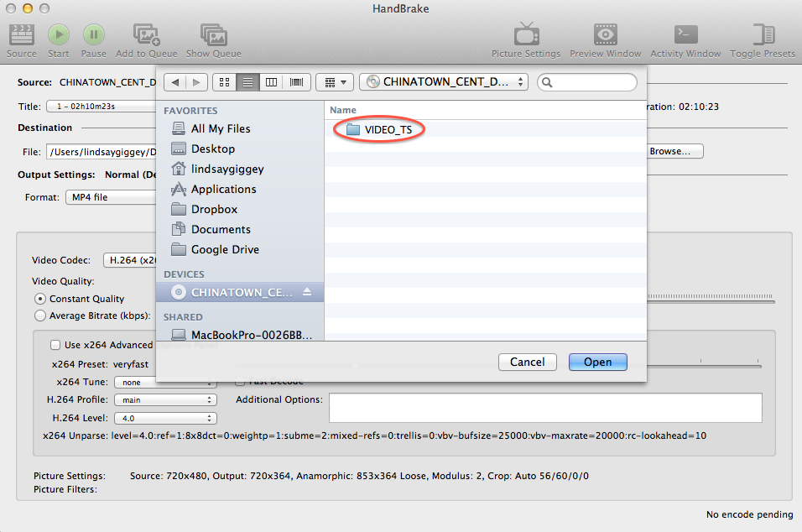Open the Title dropdown
This screenshot has width=802, height=532.
102,107
